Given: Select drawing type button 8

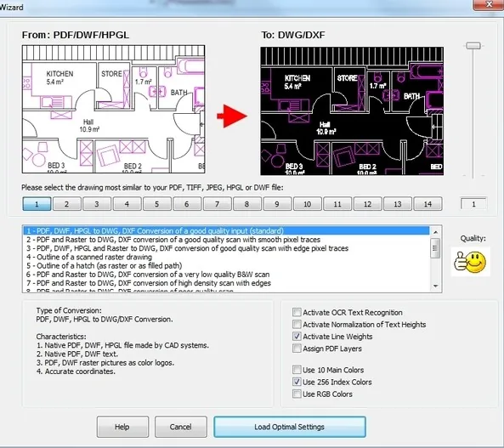Looking at the screenshot, I should coord(246,204).
